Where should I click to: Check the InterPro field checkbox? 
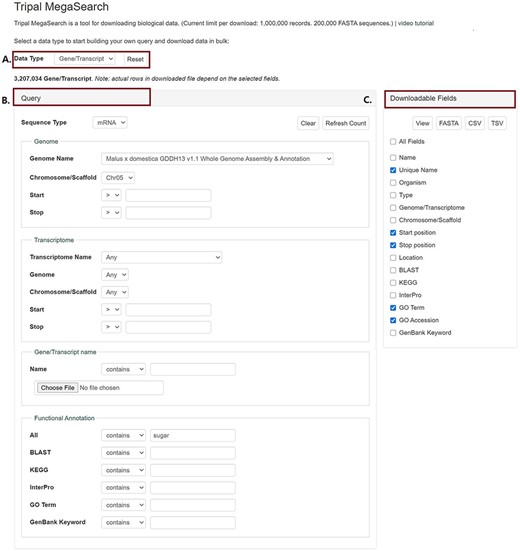click(x=393, y=295)
